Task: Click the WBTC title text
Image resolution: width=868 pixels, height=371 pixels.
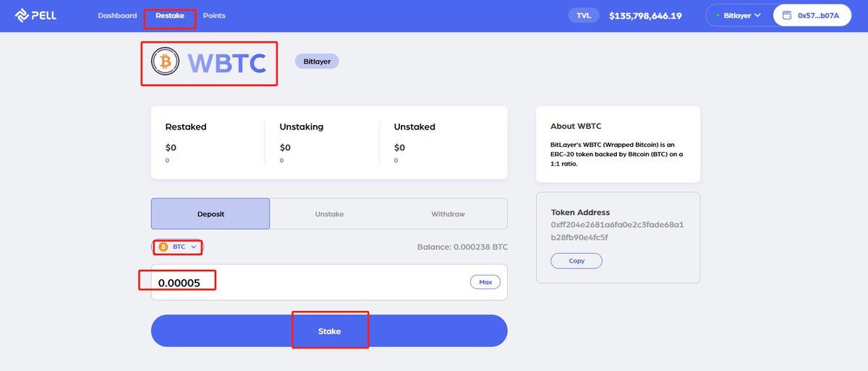Action: (x=227, y=63)
